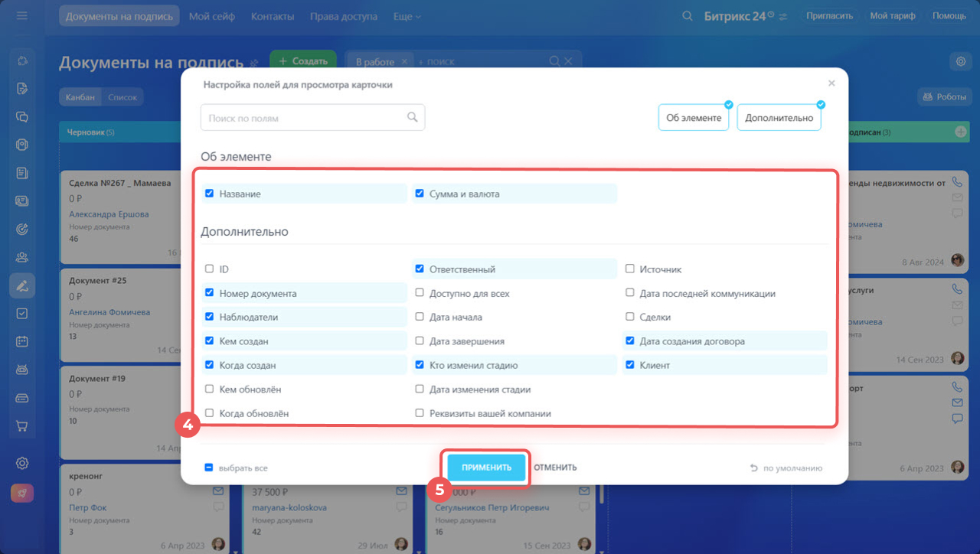Click the magnifier search icon in top bar
This screenshot has width=980, height=554.
tap(688, 16)
